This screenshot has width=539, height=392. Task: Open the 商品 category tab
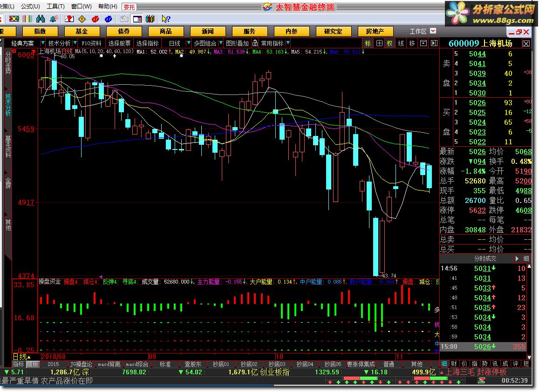[166, 31]
